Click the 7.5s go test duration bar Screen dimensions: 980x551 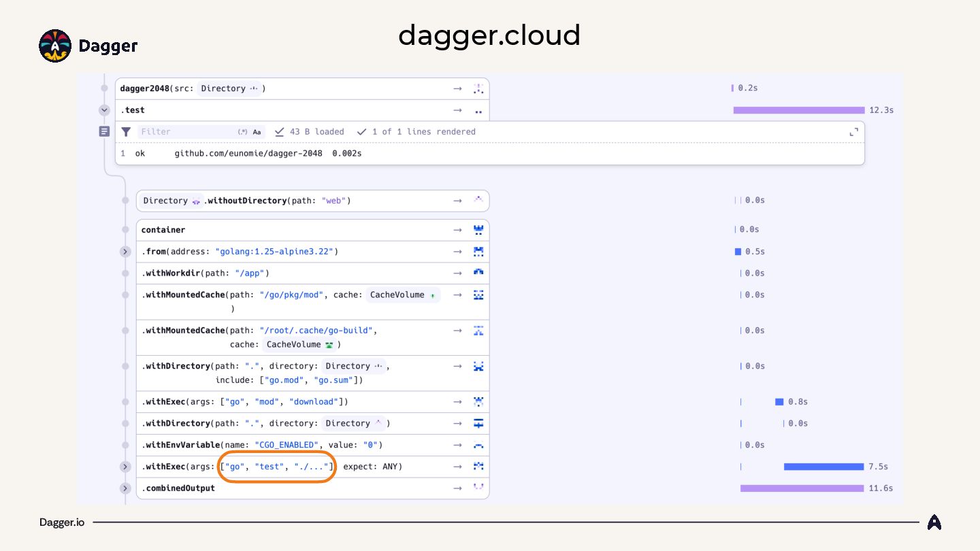coord(823,467)
